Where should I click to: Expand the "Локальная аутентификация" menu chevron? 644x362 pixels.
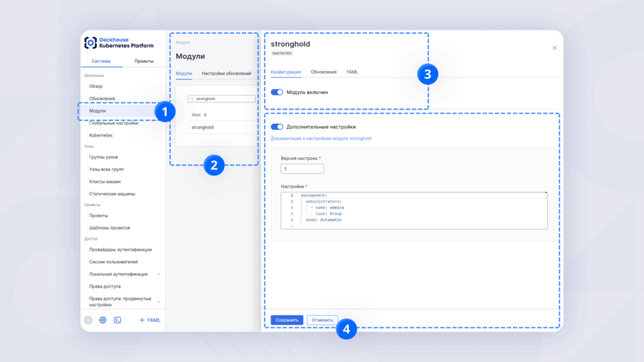158,274
